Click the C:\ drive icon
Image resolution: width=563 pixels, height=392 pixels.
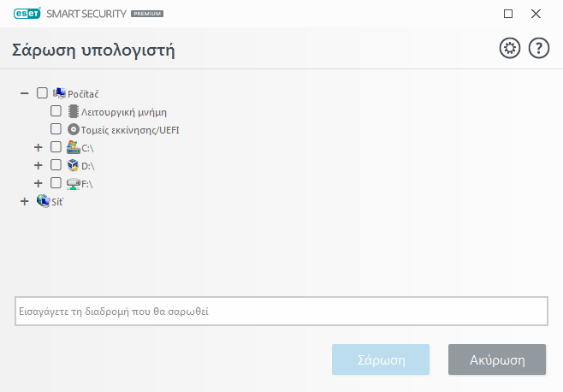(73, 147)
